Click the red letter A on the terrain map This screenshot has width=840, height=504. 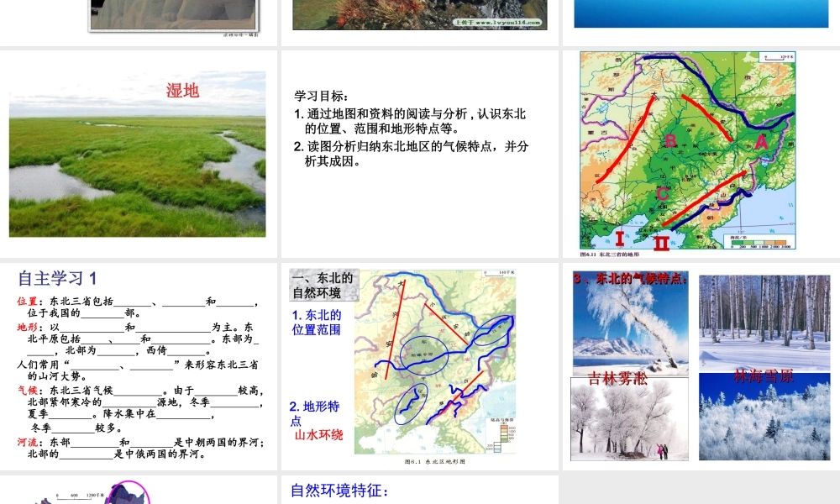(761, 141)
